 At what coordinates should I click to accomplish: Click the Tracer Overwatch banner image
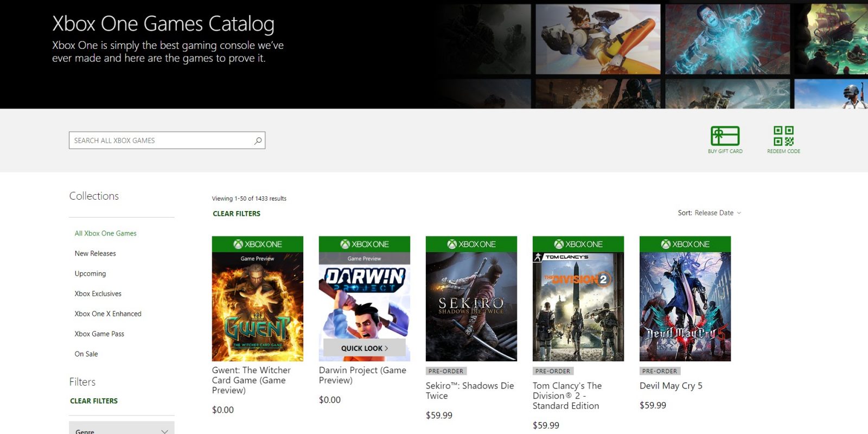(x=598, y=39)
